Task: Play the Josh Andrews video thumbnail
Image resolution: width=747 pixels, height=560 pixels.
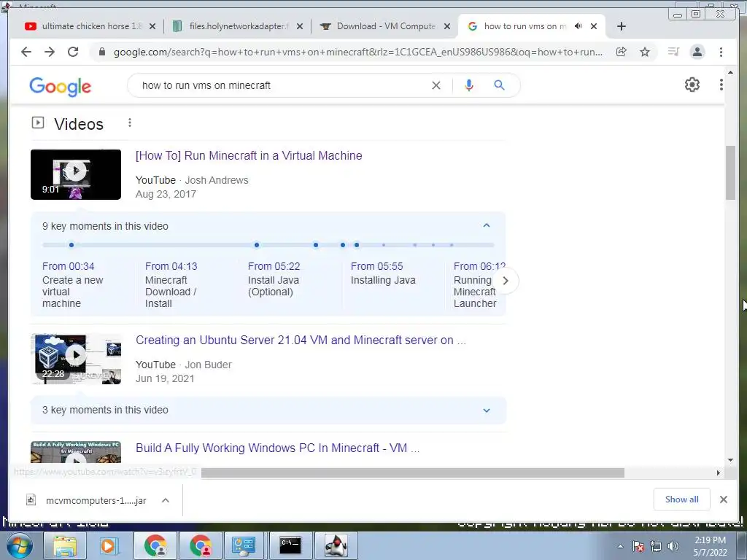Action: (76, 174)
